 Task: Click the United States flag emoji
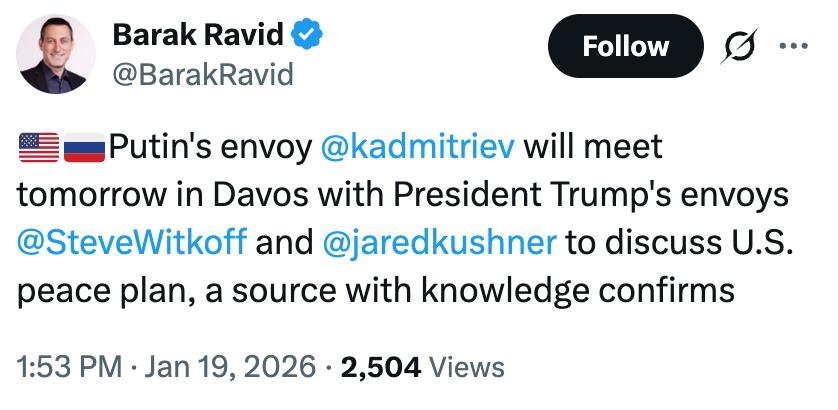(x=39, y=149)
